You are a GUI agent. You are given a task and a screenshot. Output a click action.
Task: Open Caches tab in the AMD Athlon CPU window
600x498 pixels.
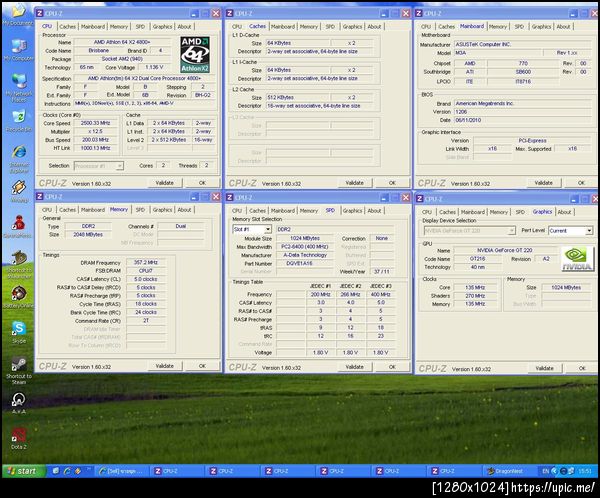[x=67, y=26]
